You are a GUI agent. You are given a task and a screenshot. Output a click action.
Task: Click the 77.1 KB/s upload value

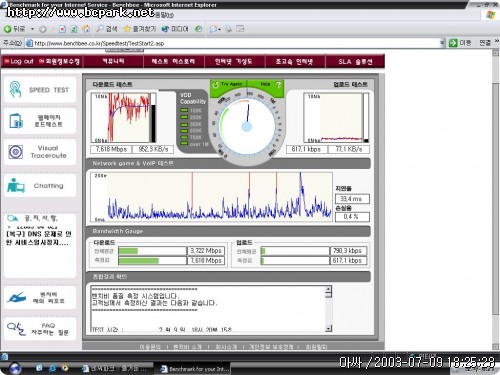(x=349, y=149)
